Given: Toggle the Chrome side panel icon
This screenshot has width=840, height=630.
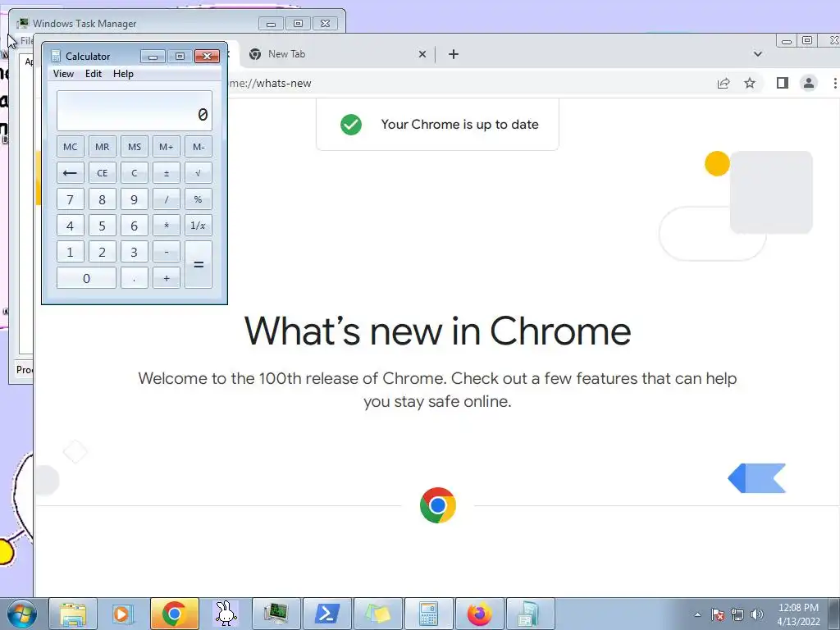Looking at the screenshot, I should click(782, 83).
